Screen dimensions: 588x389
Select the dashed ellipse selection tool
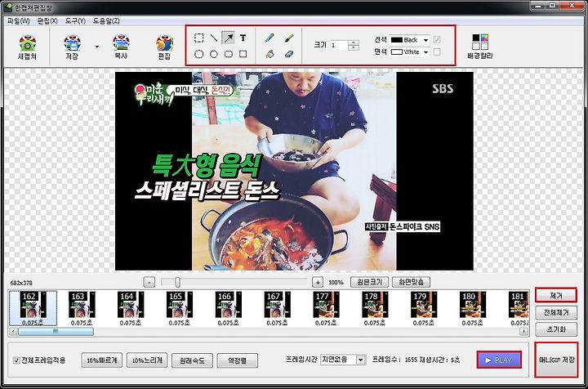(199, 55)
